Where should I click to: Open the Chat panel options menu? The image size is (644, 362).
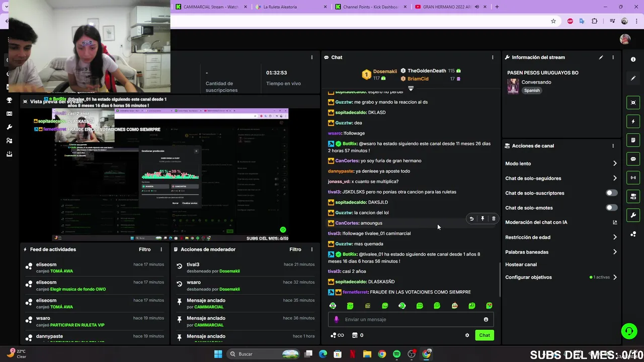point(493,57)
